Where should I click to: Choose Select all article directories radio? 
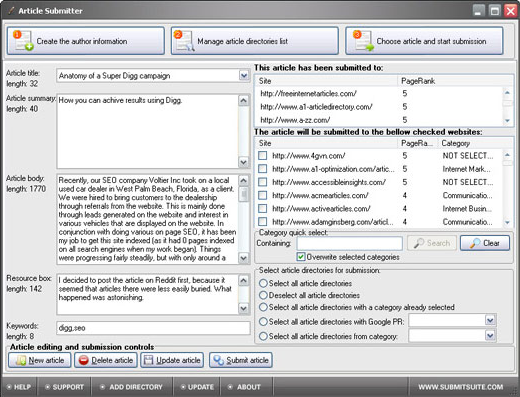pyautogui.click(x=263, y=283)
